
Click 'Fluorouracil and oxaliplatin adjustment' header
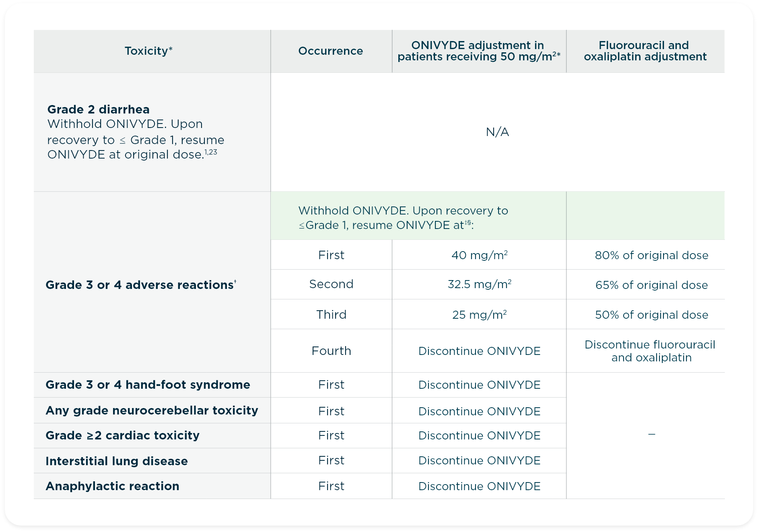click(x=645, y=51)
